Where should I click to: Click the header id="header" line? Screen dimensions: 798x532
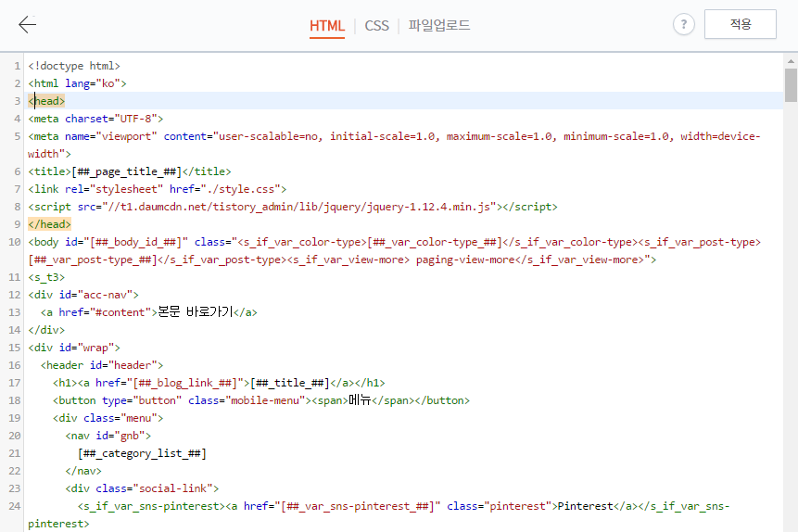coord(102,365)
